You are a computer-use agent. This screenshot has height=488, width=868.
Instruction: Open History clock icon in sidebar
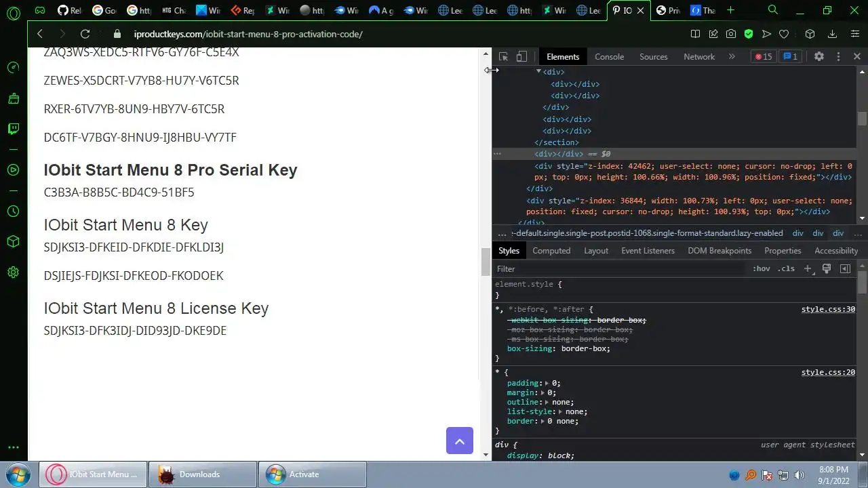click(13, 211)
